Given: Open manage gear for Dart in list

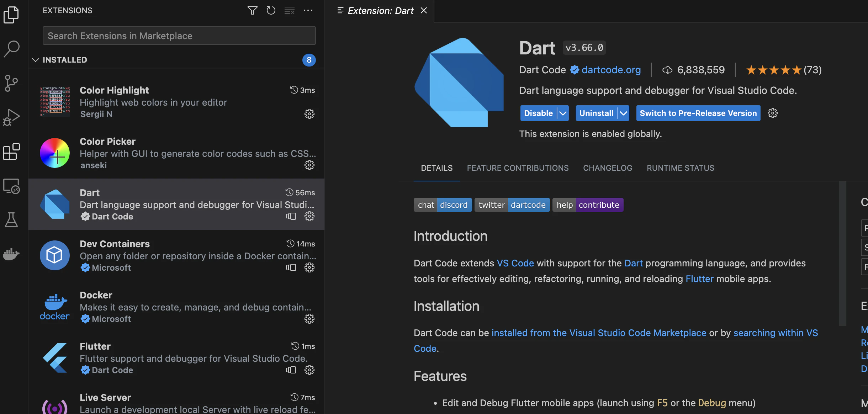Looking at the screenshot, I should click(x=309, y=216).
